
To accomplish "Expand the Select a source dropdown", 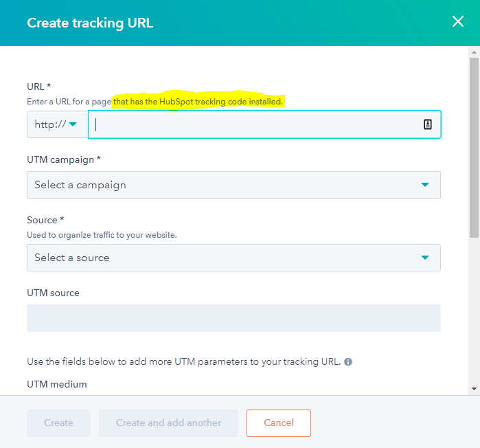I will tap(233, 258).
